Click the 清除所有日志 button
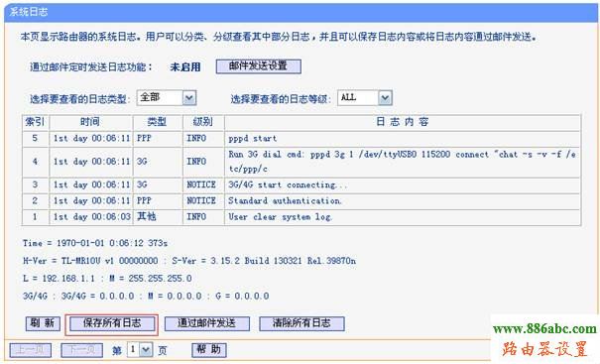This screenshot has height=364, width=600. click(301, 323)
